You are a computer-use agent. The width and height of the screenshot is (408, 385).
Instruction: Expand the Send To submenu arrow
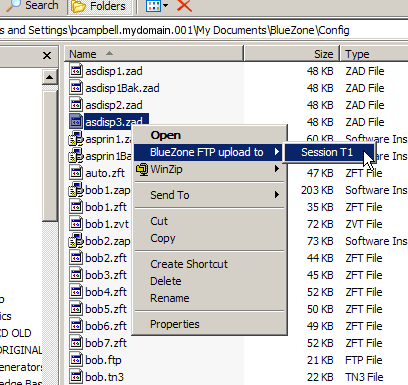(276, 195)
